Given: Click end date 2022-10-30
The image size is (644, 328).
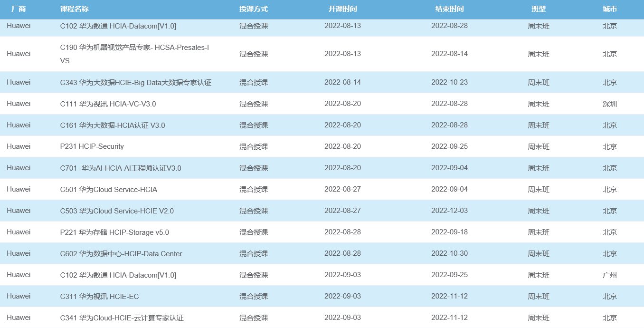Looking at the screenshot, I should 449,253.
